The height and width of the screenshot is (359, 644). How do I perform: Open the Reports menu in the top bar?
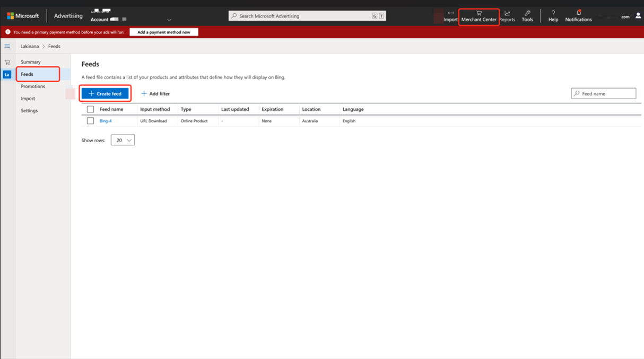pos(507,16)
